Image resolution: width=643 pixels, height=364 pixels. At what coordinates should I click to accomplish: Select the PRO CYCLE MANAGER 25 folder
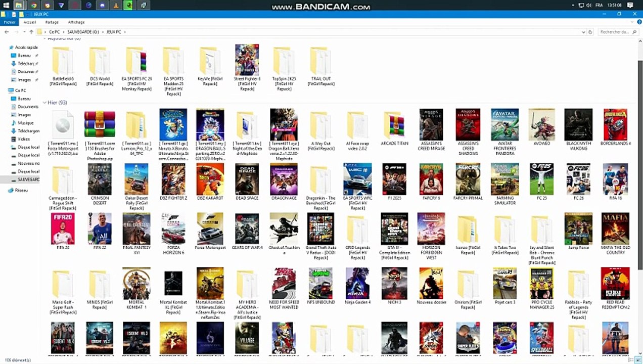[x=541, y=288]
